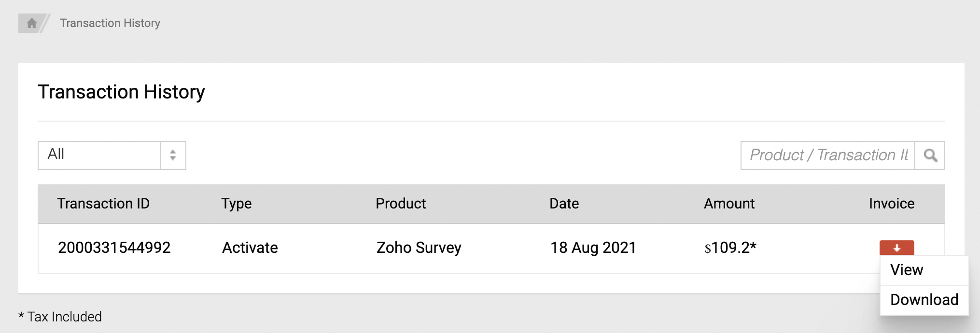Click the Product column header
This screenshot has height=333, width=980.
(401, 204)
